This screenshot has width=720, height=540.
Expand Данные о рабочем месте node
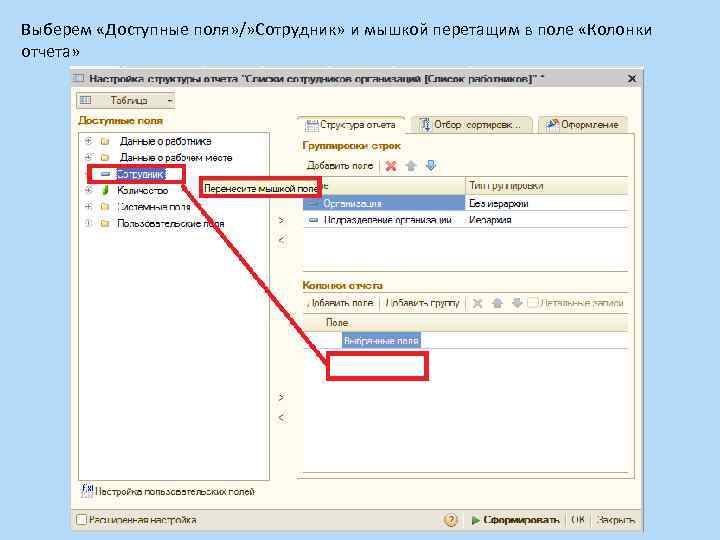click(x=89, y=157)
